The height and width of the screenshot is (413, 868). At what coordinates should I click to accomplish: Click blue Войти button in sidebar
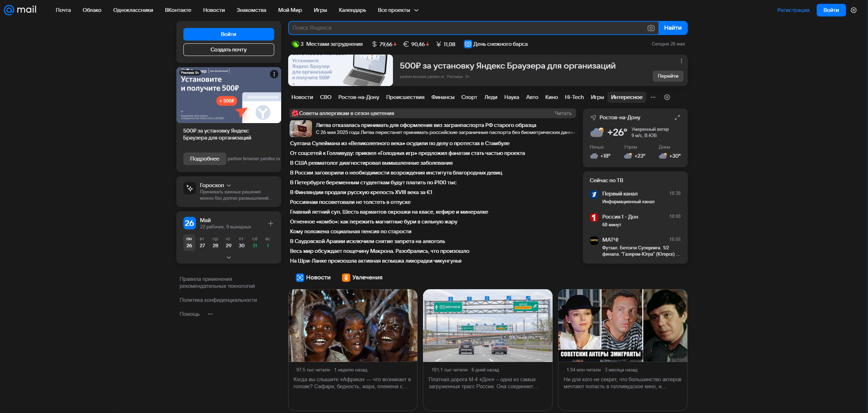click(x=229, y=34)
